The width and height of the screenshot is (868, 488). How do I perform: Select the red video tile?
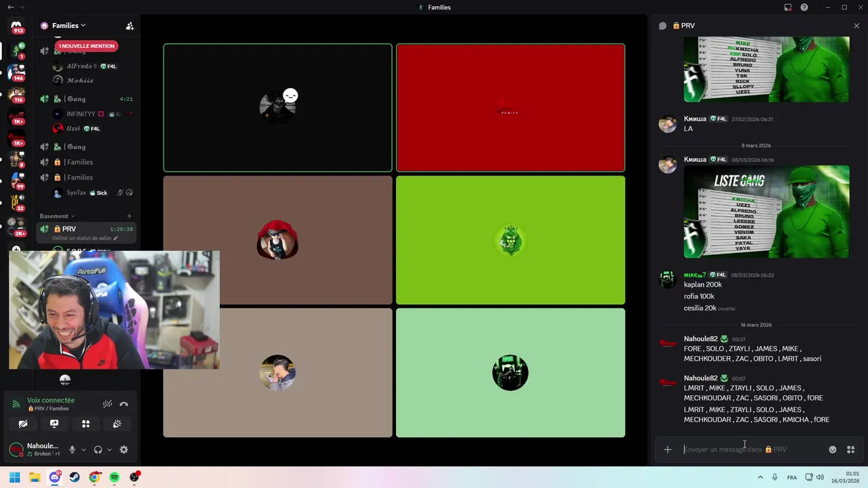coord(511,108)
